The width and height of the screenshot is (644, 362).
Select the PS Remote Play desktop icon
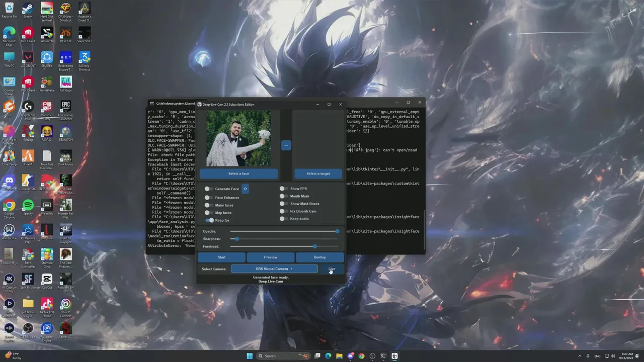(x=28, y=233)
